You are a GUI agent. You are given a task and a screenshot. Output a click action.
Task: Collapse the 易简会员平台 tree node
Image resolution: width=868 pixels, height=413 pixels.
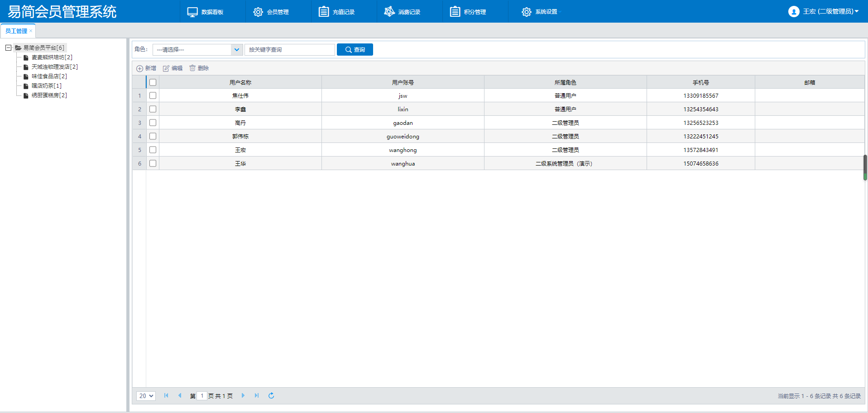pos(8,47)
